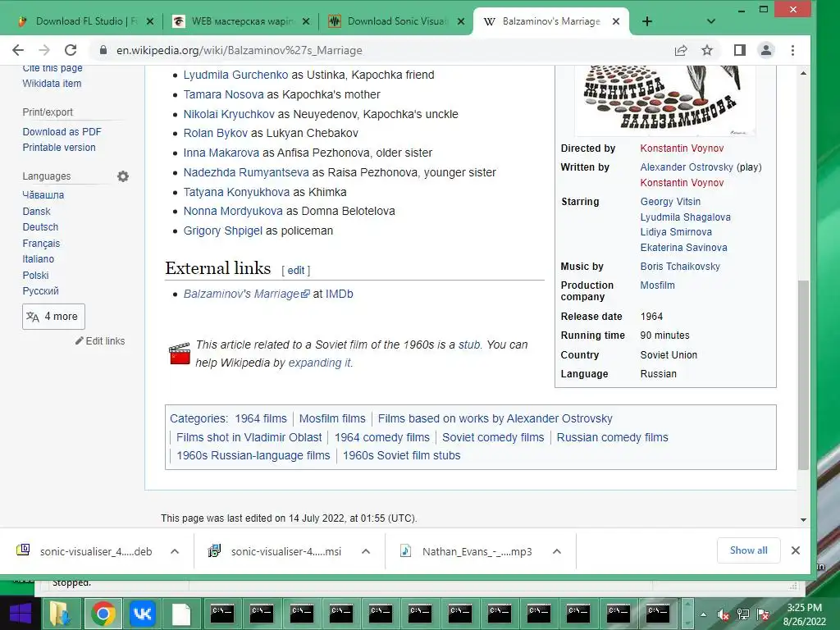Open Download as PDF link

point(62,132)
